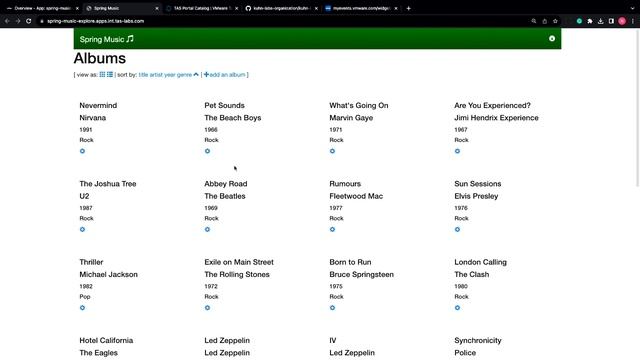Sort albums by genre
The width and height of the screenshot is (640, 360).
pos(184,75)
